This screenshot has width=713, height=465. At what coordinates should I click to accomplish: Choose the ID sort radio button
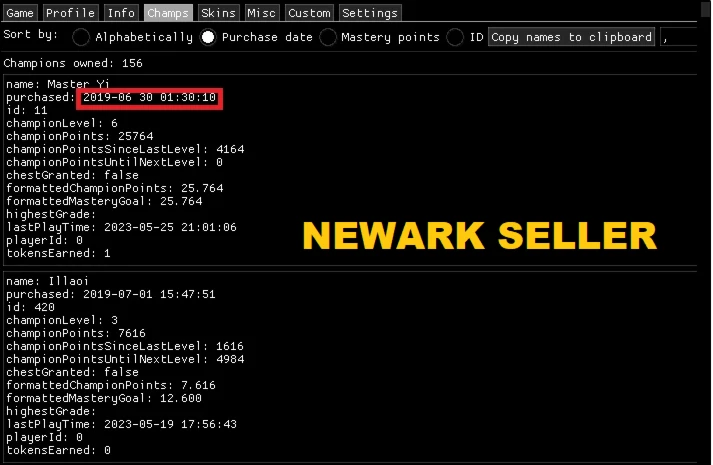click(x=455, y=37)
